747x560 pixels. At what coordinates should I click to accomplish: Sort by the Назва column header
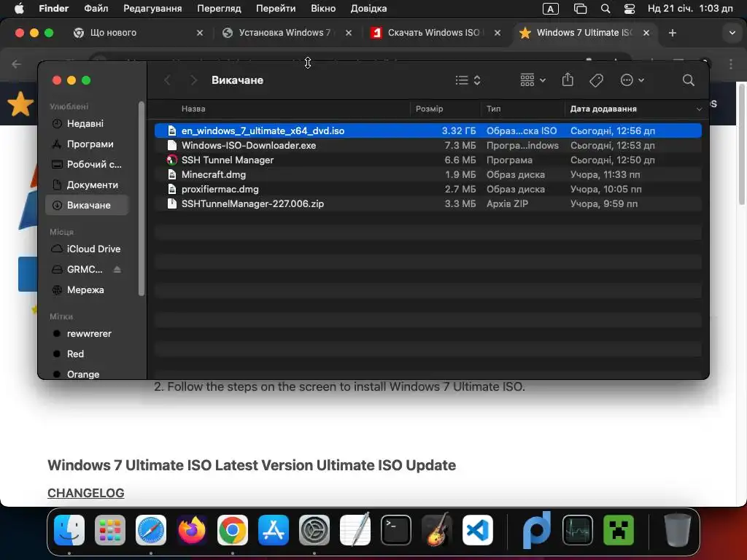[193, 109]
